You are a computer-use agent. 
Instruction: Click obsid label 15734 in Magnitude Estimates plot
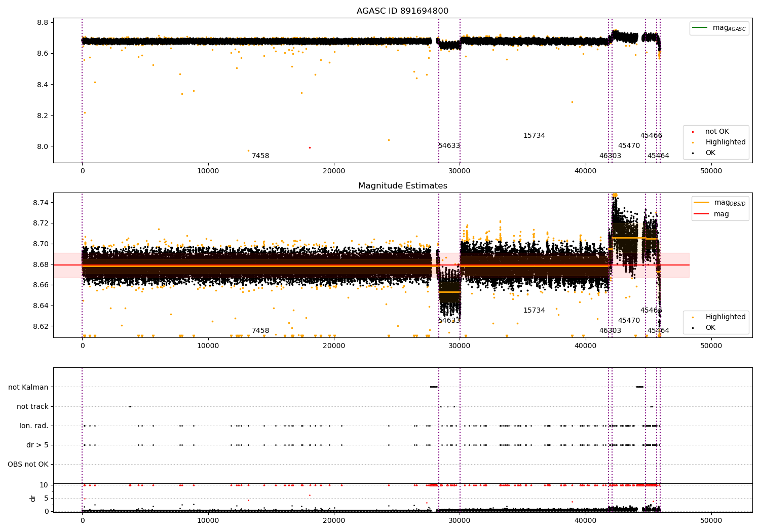[534, 311]
